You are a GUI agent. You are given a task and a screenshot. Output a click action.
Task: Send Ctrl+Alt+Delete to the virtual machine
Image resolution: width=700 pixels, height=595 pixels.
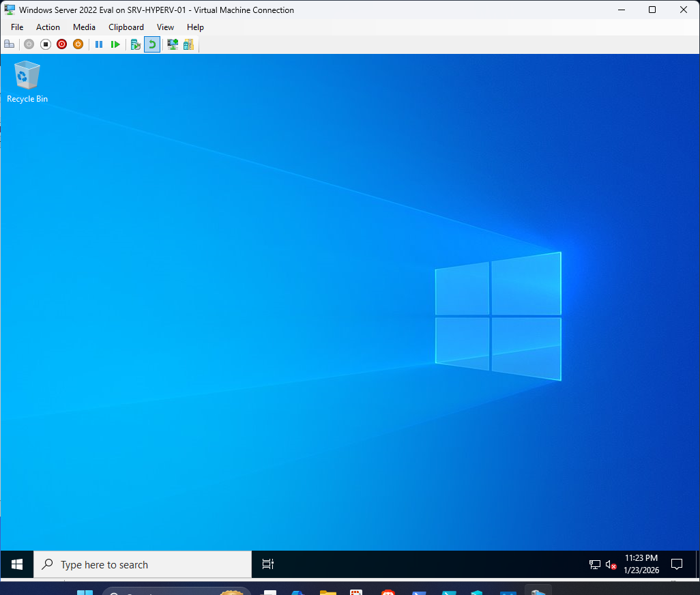(x=9, y=44)
